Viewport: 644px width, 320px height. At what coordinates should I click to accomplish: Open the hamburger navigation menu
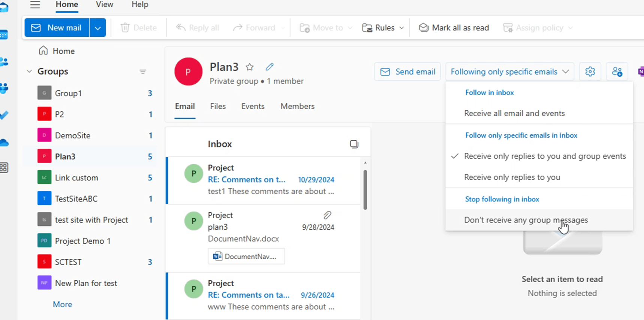35,5
